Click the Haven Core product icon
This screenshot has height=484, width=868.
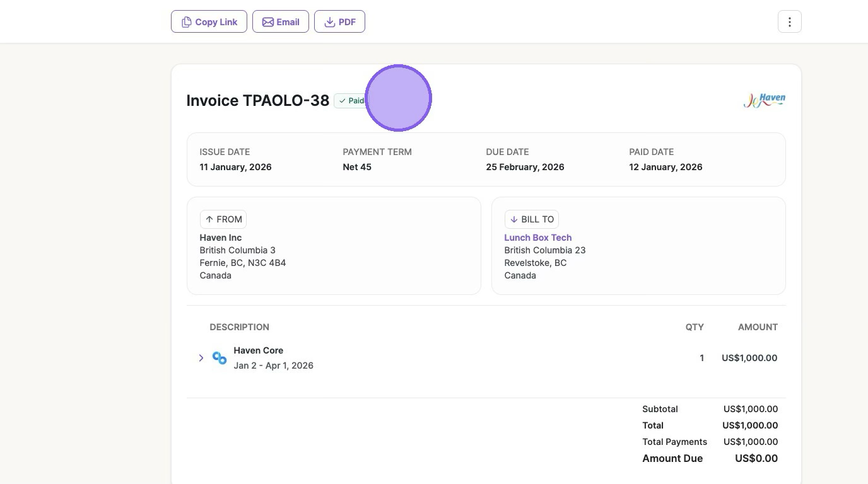coord(220,358)
